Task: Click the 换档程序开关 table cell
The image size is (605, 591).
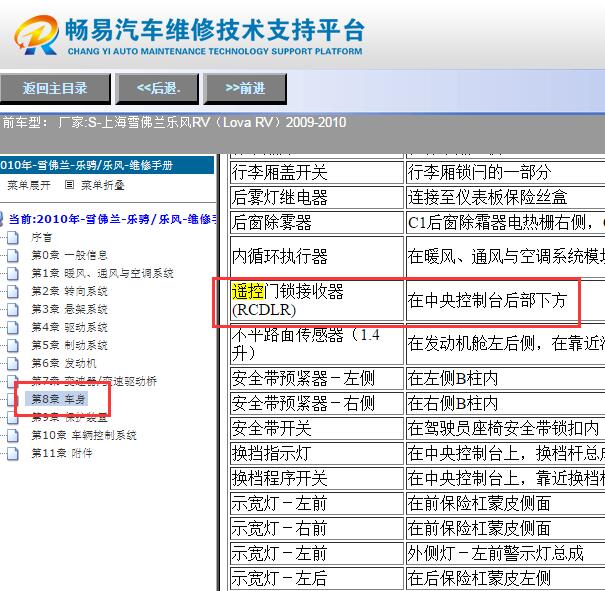Action: coord(317,479)
